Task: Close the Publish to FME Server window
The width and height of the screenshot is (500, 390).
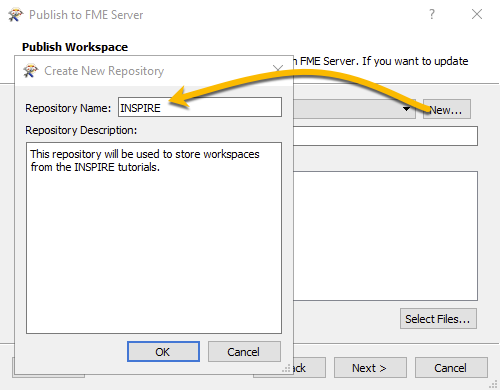Action: (x=477, y=14)
